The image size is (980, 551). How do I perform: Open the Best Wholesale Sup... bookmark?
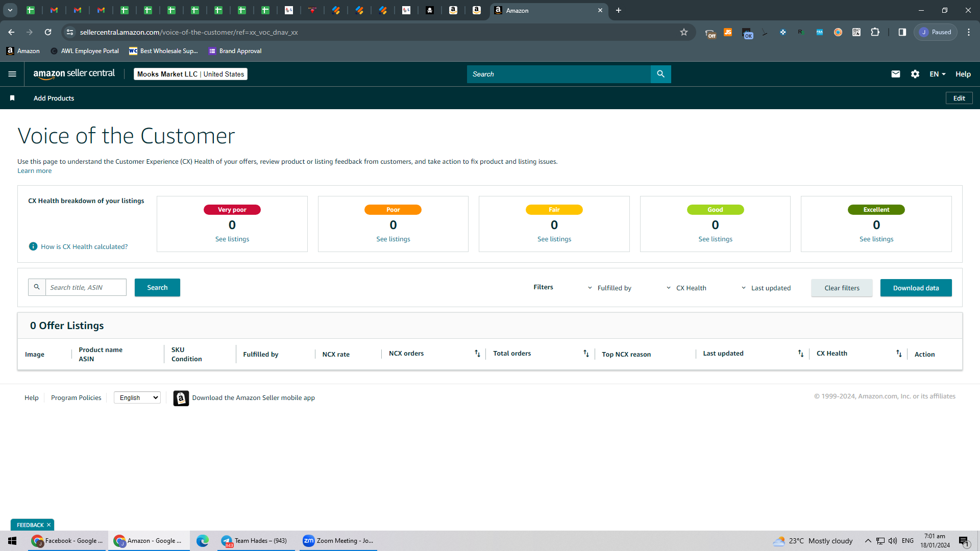point(163,51)
